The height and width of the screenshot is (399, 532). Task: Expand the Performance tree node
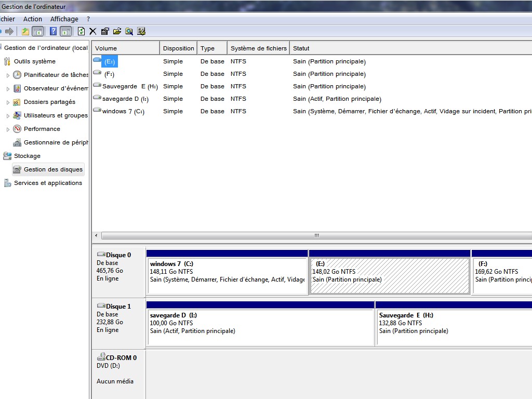tap(8, 129)
